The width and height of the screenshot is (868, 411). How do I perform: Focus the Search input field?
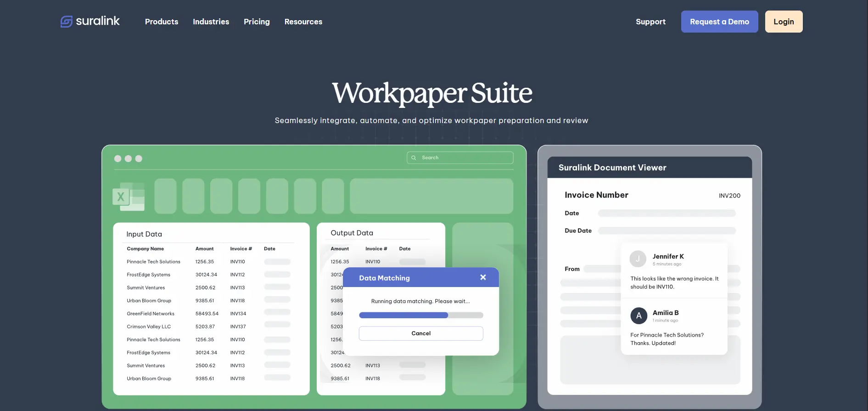(465, 158)
